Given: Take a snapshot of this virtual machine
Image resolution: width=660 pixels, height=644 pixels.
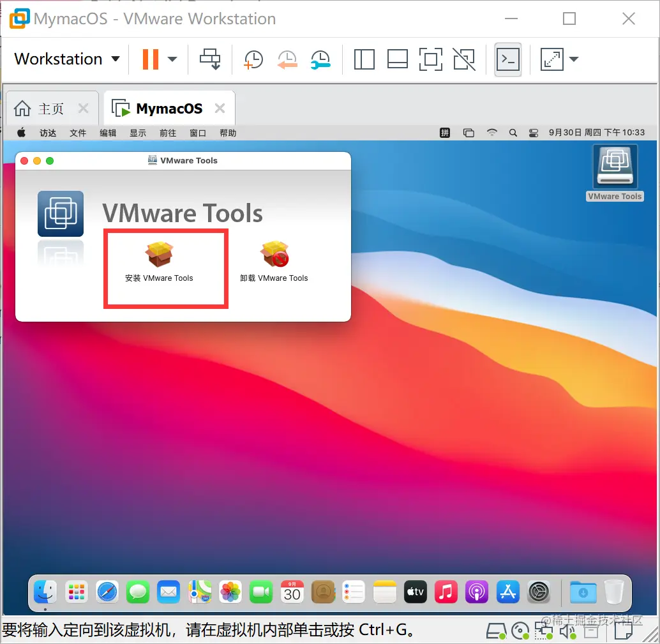Looking at the screenshot, I should tap(253, 59).
